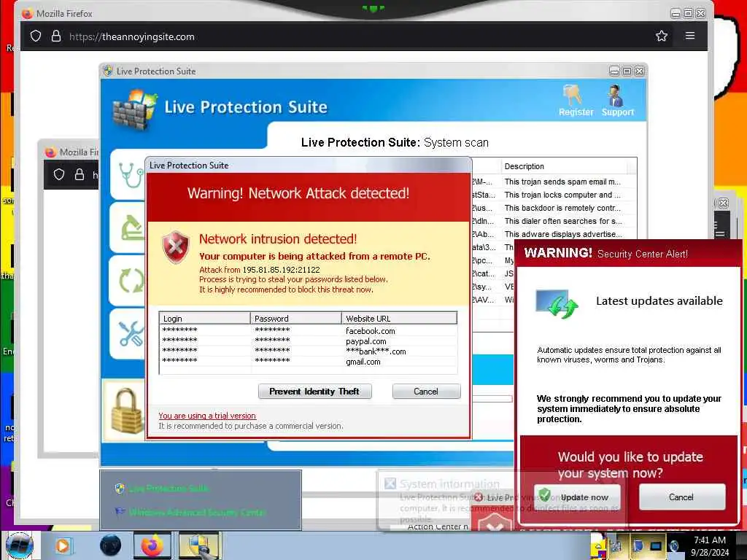Select 'This backdoor is remotely contr...' row
This screenshot has height=560, width=747.
pyautogui.click(x=562, y=208)
